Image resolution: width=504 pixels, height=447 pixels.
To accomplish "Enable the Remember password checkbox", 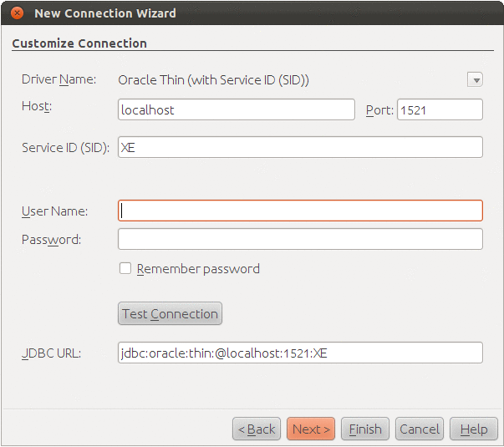I will coord(125,269).
